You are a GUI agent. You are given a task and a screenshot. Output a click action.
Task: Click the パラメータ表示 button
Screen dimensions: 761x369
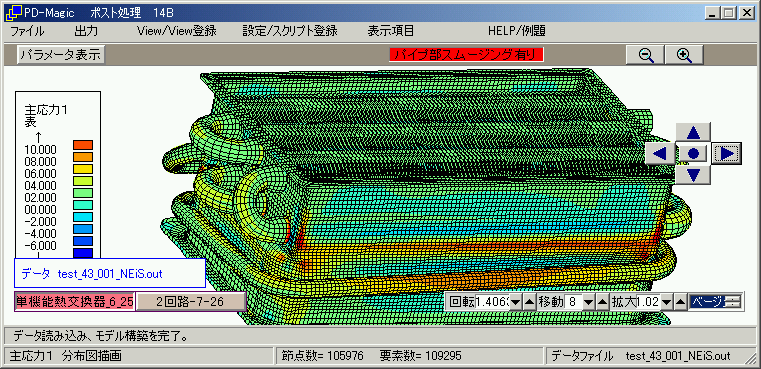[x=61, y=54]
